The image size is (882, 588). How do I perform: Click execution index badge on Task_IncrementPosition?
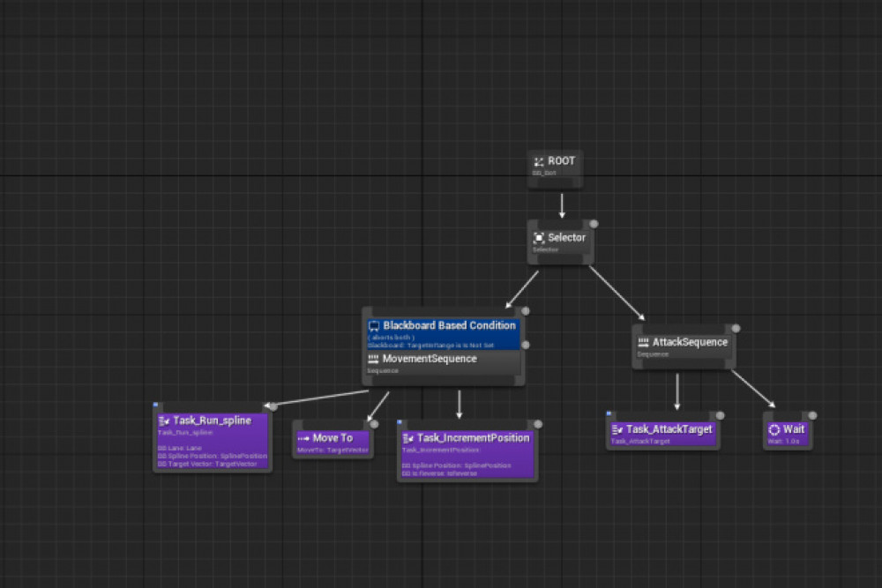pyautogui.click(x=538, y=424)
